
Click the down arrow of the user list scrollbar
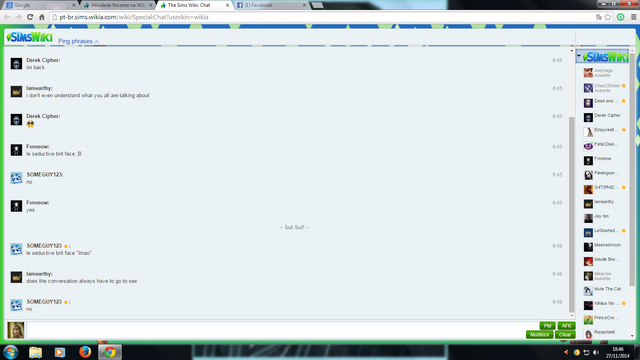tap(632, 336)
